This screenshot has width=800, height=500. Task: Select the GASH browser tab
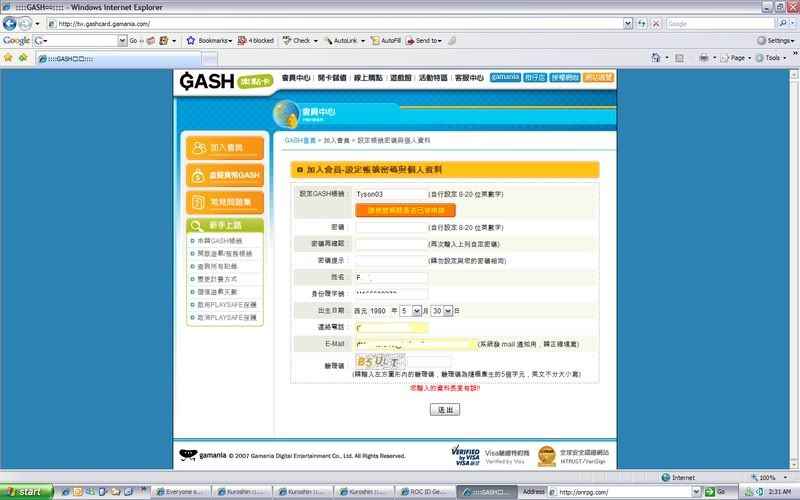click(118, 59)
